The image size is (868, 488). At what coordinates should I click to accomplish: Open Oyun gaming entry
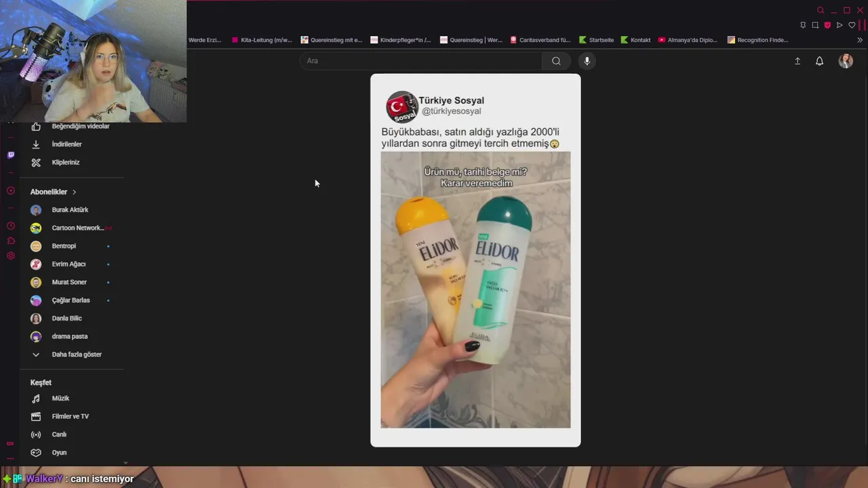(59, 453)
